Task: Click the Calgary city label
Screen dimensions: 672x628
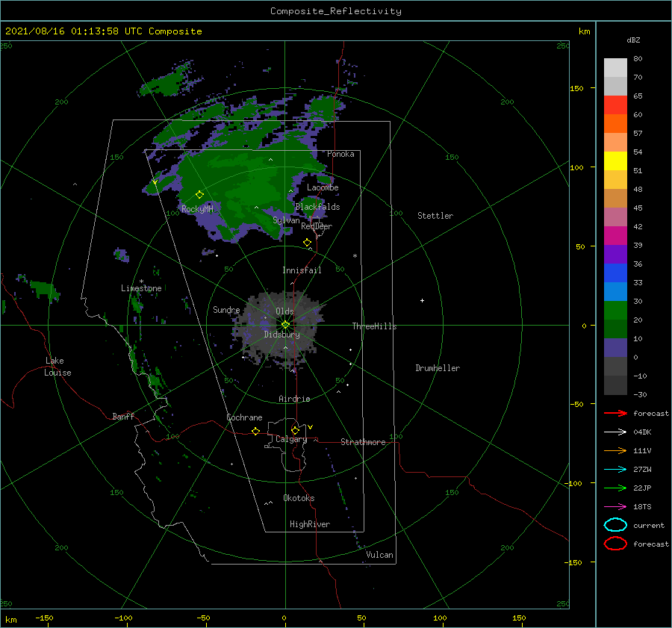Action: (x=291, y=439)
